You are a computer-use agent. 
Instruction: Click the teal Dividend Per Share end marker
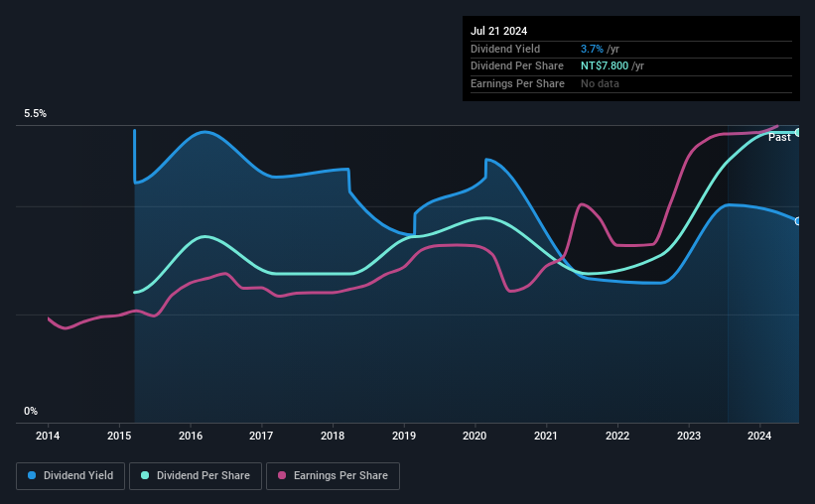pyautogui.click(x=798, y=133)
